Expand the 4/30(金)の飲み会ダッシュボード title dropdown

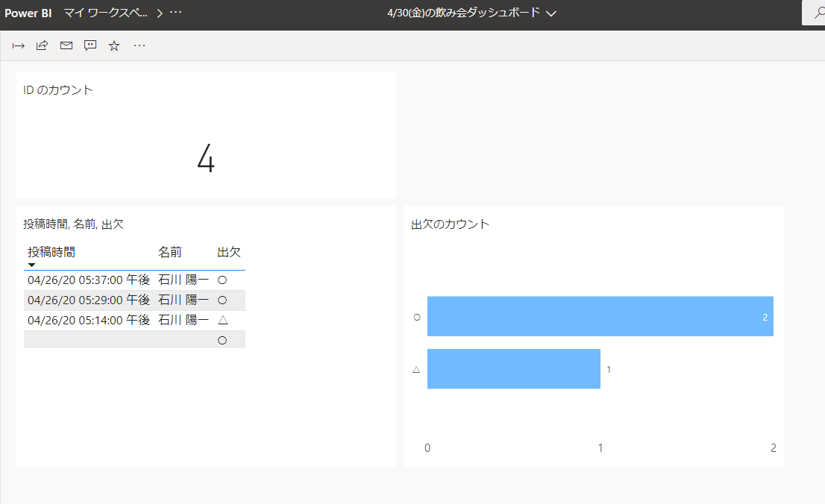point(551,13)
